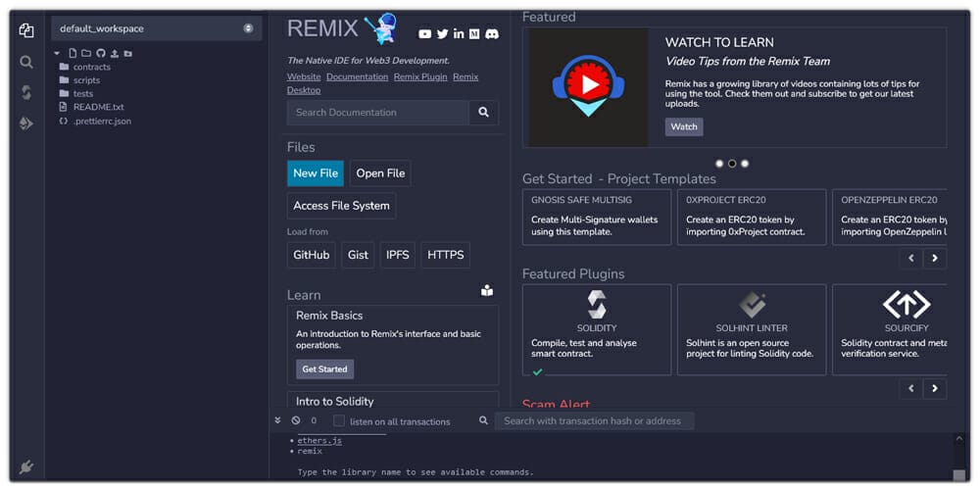The height and width of the screenshot is (490, 980).
Task: Open Remix YouTube channel icon
Action: pyautogui.click(x=425, y=34)
